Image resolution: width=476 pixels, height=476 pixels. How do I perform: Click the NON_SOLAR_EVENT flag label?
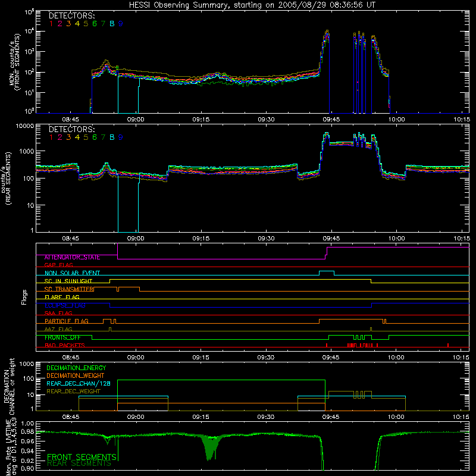[x=72, y=273]
